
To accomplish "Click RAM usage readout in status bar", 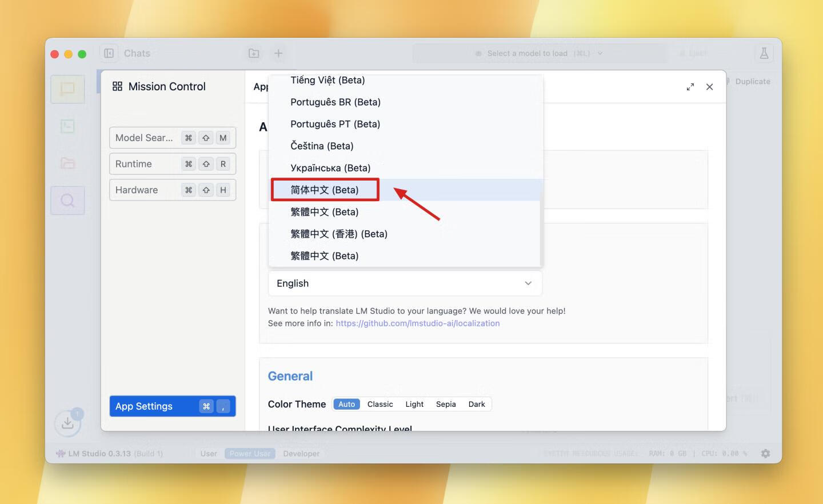I will coord(668,453).
